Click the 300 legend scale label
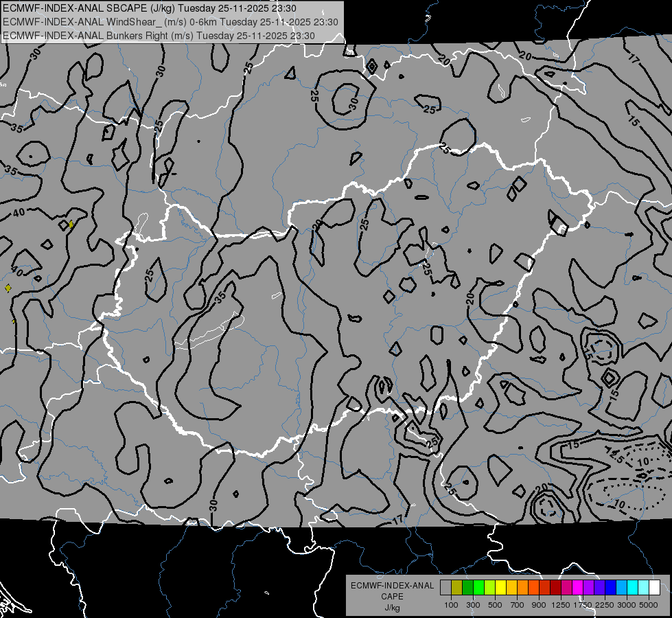This screenshot has height=618, width=672. (473, 605)
